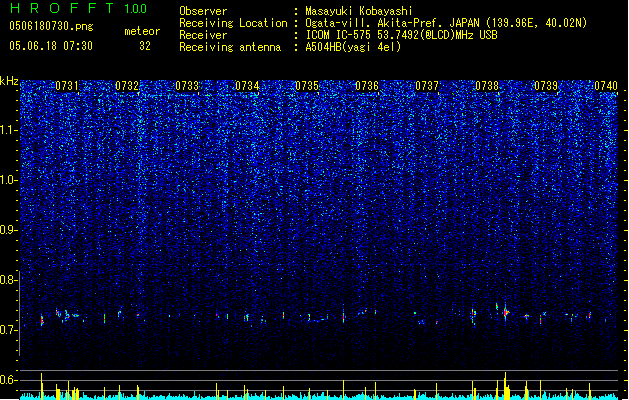Select the filename 0506180730.png
This screenshot has height=400, width=629.
pos(51,26)
